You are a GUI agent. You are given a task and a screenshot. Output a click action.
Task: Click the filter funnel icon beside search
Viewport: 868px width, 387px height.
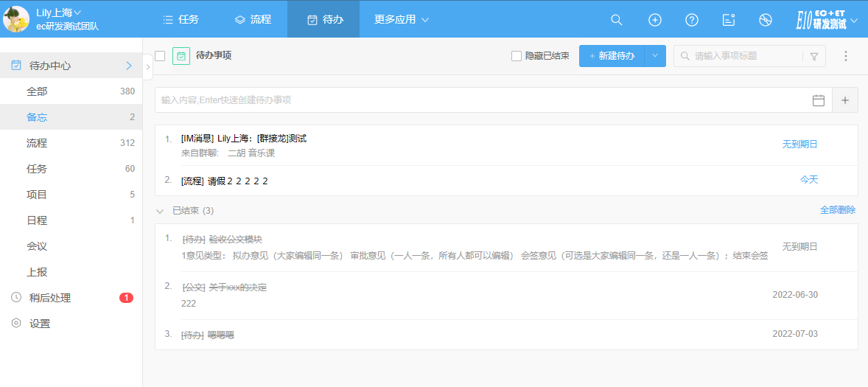click(x=814, y=56)
